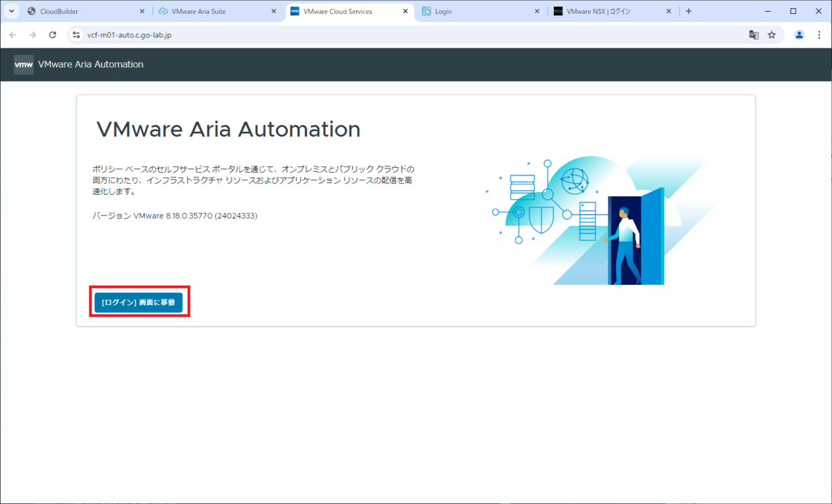Open a new browser tab
The height and width of the screenshot is (504, 832).
(688, 12)
